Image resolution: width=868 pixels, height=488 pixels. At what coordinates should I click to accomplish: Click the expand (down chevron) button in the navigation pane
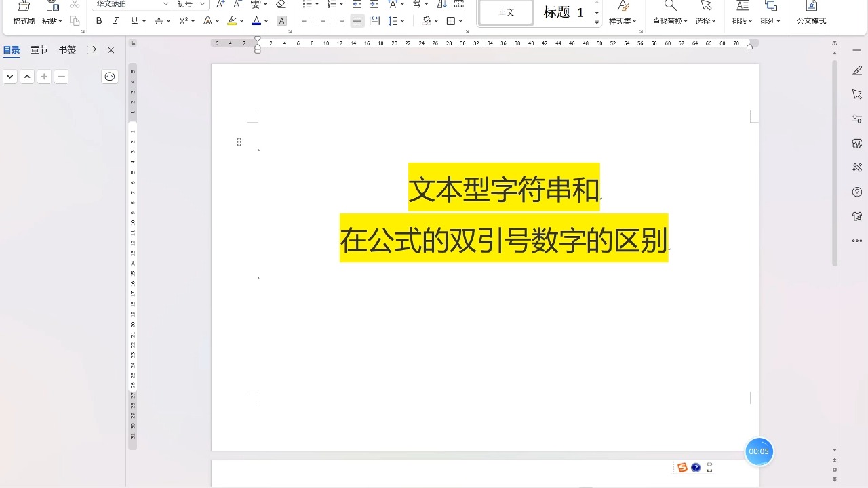pos(10,77)
